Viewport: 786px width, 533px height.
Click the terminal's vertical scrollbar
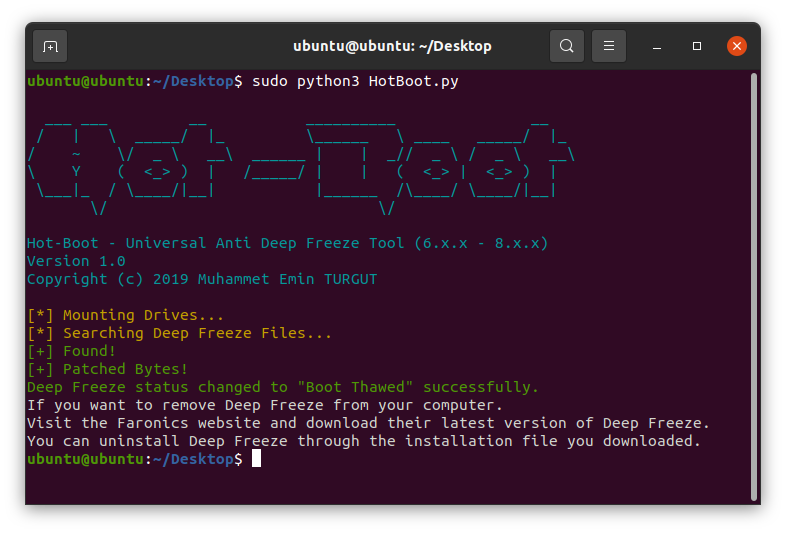click(x=753, y=287)
